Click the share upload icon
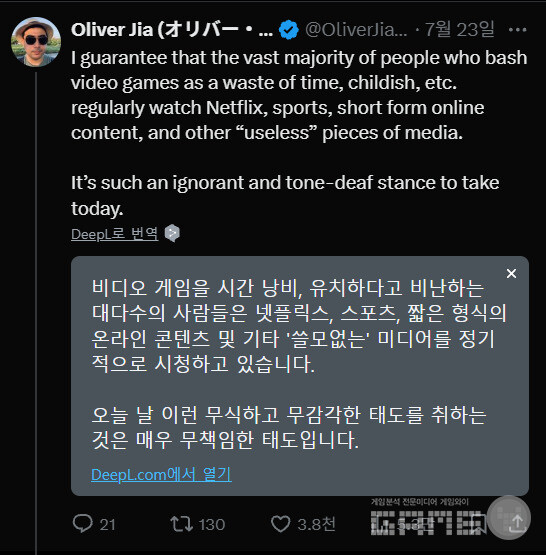The width and height of the screenshot is (546, 555). pyautogui.click(x=518, y=524)
